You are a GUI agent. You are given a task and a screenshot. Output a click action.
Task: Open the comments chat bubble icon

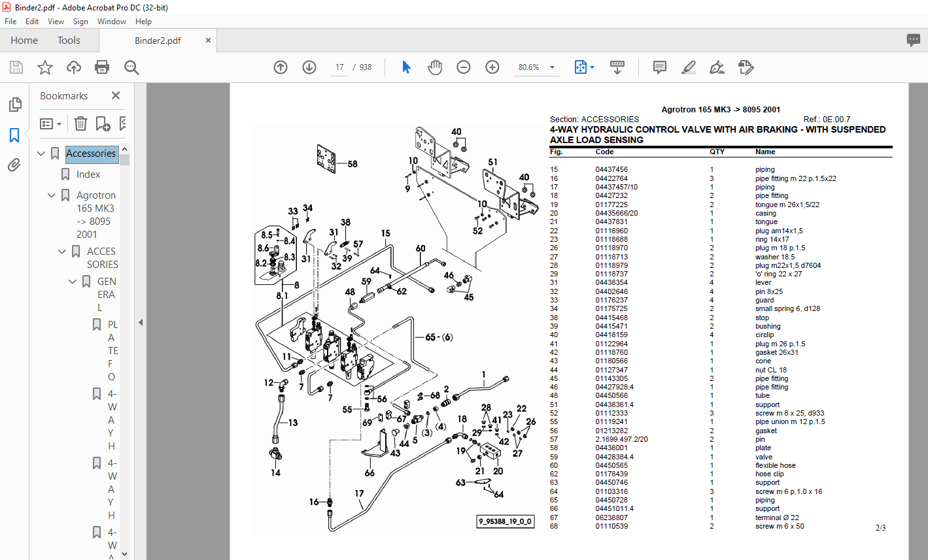pyautogui.click(x=914, y=41)
